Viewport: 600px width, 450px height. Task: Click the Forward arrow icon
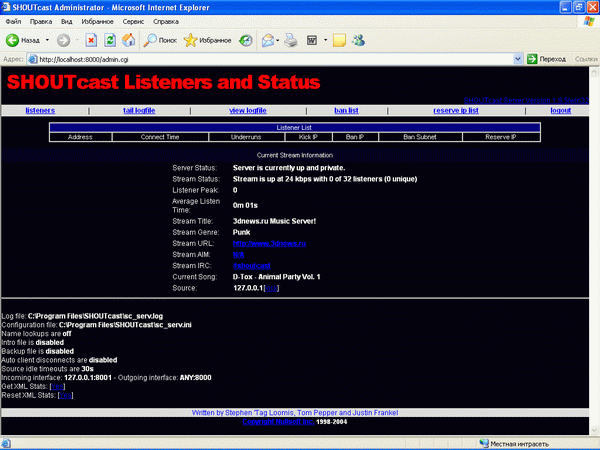click(x=63, y=40)
